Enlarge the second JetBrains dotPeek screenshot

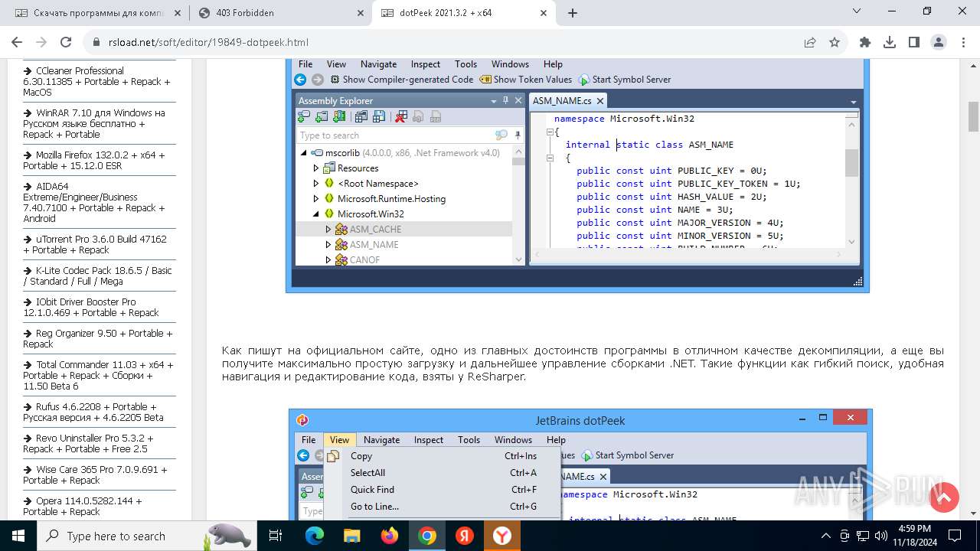click(580, 465)
